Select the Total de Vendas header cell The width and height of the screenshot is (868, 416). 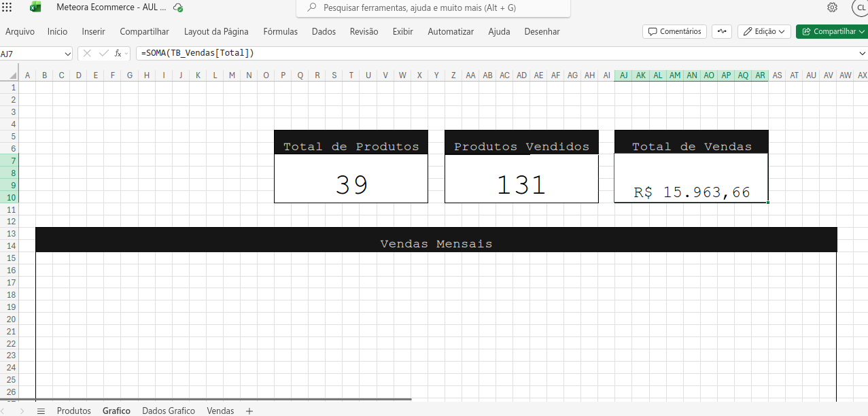(691, 142)
